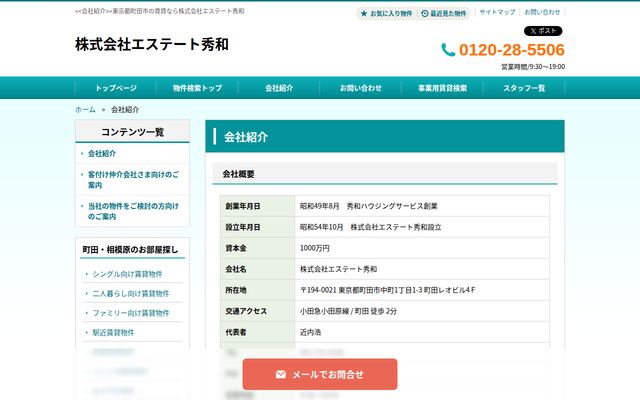640x400 pixels.
Task: Click 昭和54年10月 株式会社エステート秀和設立 cell
Action: (371, 227)
